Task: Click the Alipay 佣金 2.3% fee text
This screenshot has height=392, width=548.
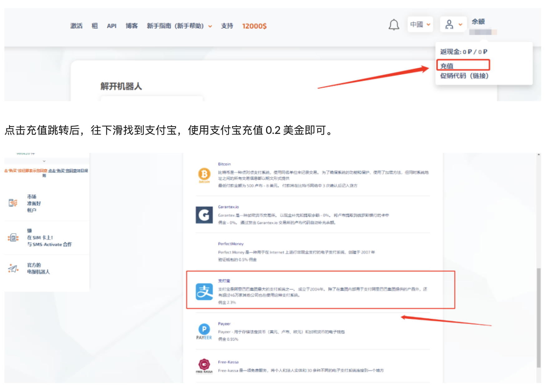Action: point(227,302)
